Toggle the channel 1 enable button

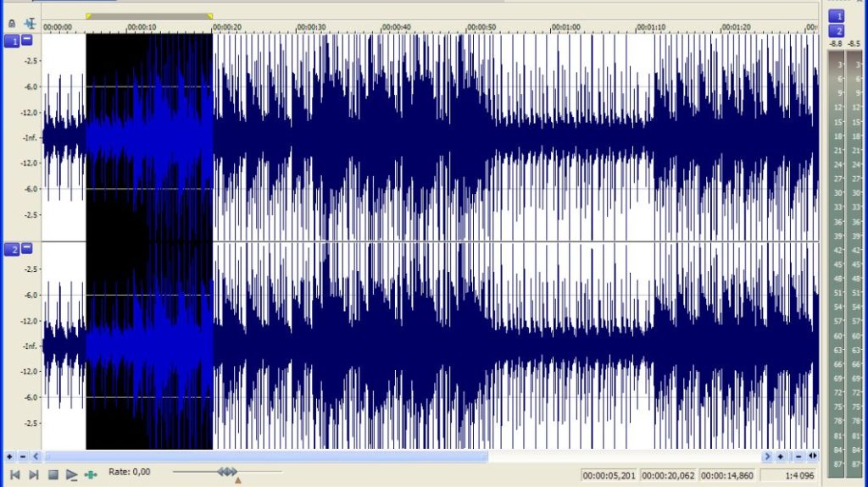[x=12, y=41]
